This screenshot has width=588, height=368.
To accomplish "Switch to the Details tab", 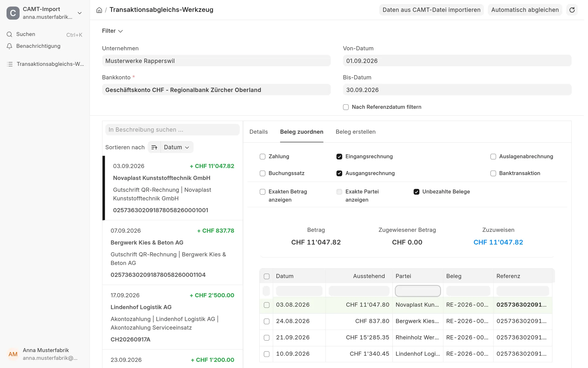I will coord(258,132).
